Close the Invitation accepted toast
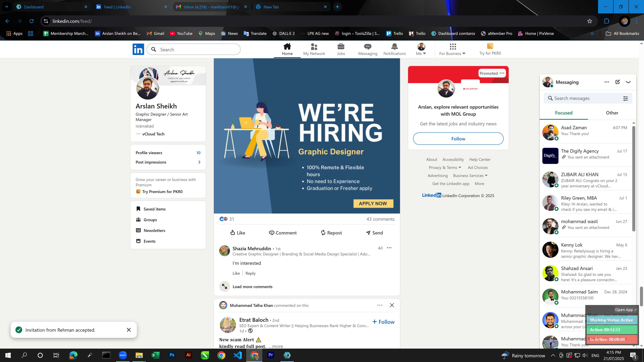The image size is (644, 362). pyautogui.click(x=129, y=330)
